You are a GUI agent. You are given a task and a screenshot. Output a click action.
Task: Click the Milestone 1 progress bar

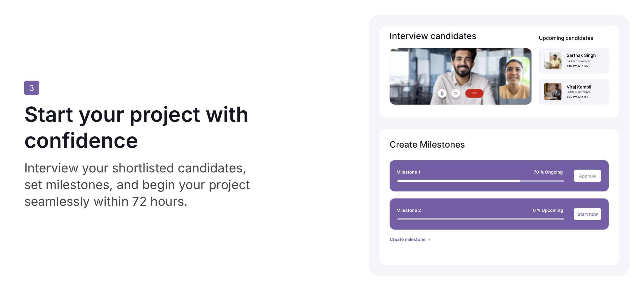point(480,181)
